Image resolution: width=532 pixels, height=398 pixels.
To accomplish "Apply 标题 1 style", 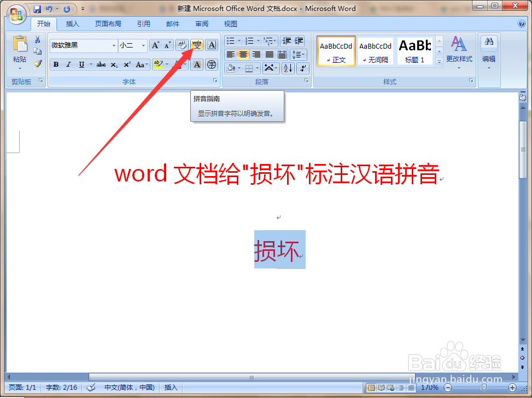I will [415, 51].
